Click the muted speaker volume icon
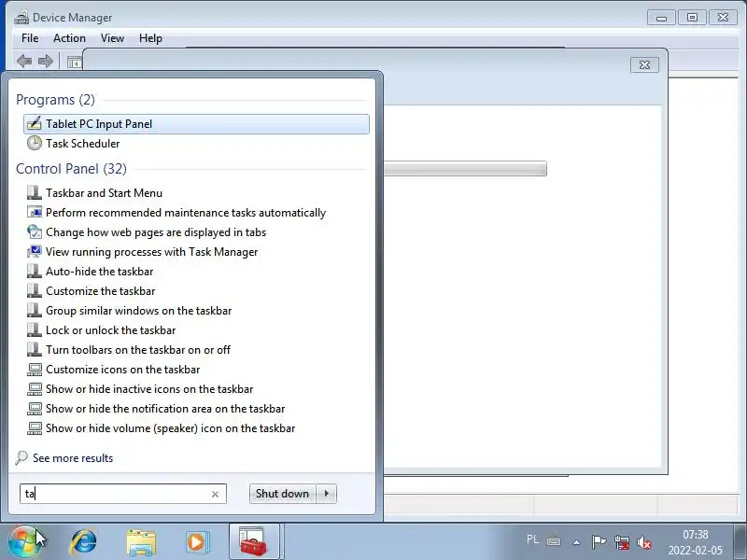This screenshot has height=560, width=747. 643,542
